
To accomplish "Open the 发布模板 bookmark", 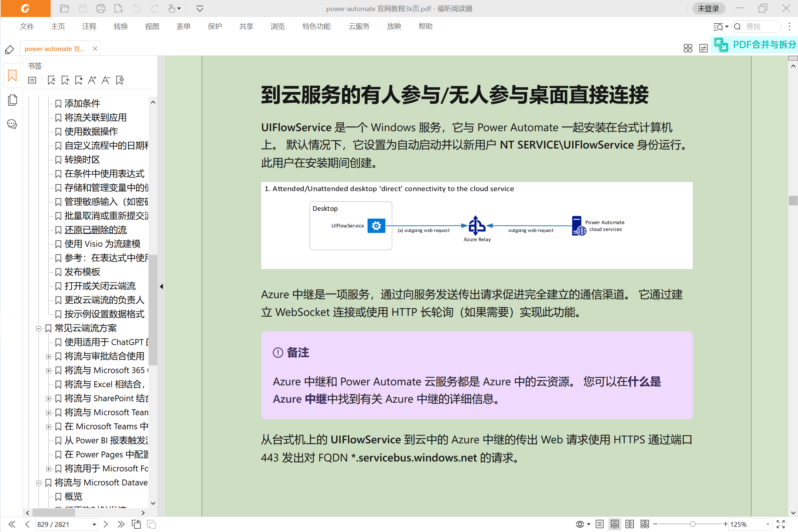I will tap(82, 272).
